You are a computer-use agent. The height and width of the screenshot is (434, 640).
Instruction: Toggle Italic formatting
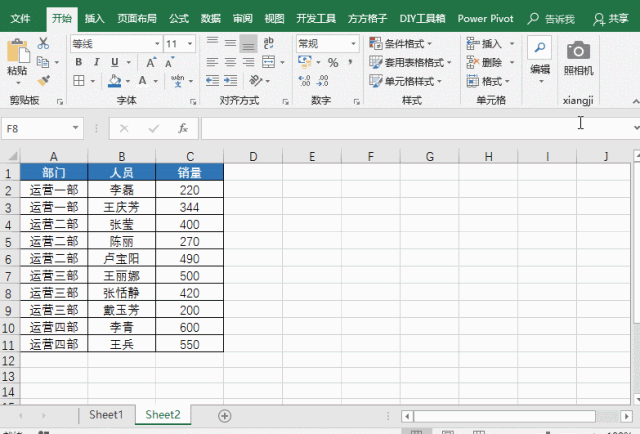95,62
